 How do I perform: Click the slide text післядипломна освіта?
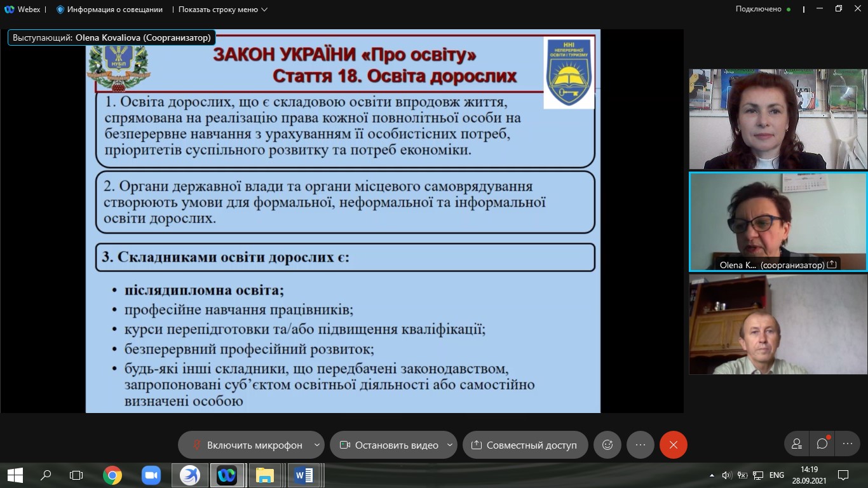(x=204, y=290)
